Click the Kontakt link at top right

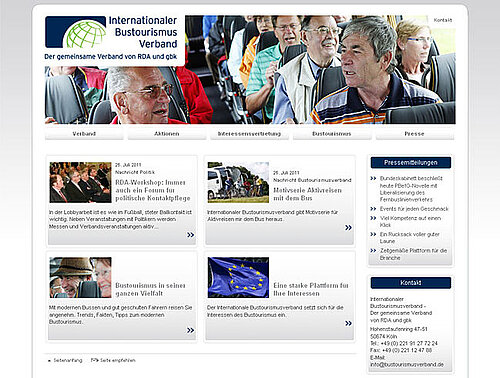point(443,20)
